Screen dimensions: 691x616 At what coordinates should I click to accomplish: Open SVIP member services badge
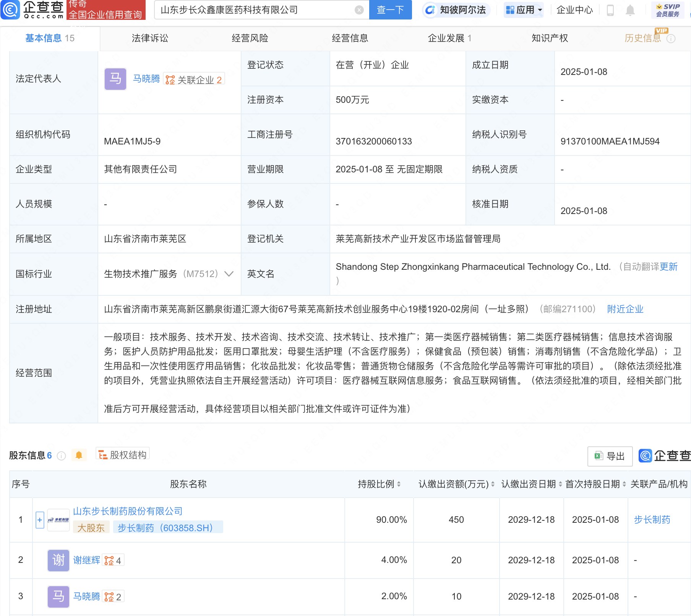coord(668,10)
